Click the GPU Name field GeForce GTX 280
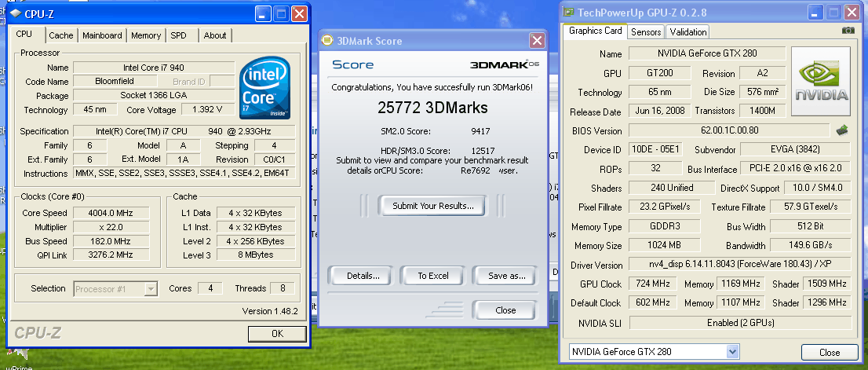This screenshot has height=370, width=868. 707,53
